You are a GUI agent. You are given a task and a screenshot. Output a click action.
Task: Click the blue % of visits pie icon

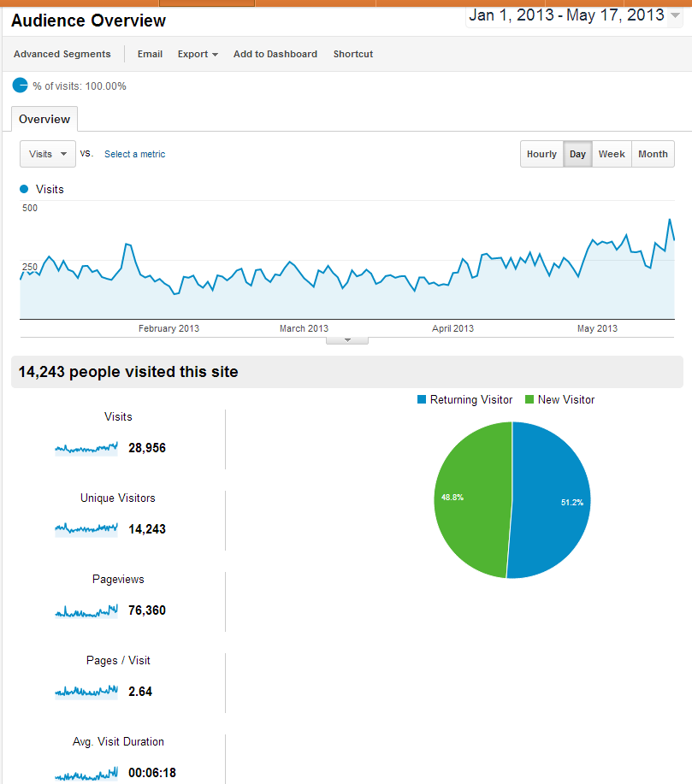click(x=19, y=85)
